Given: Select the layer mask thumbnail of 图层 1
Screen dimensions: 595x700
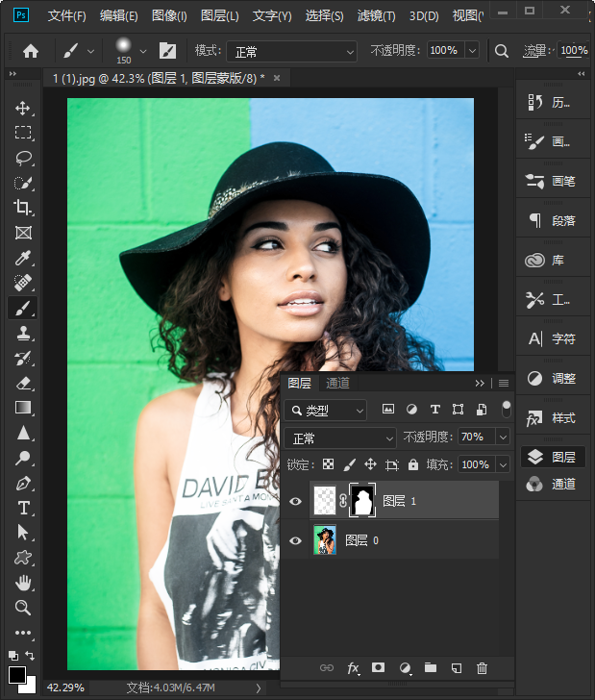Looking at the screenshot, I should (x=363, y=501).
